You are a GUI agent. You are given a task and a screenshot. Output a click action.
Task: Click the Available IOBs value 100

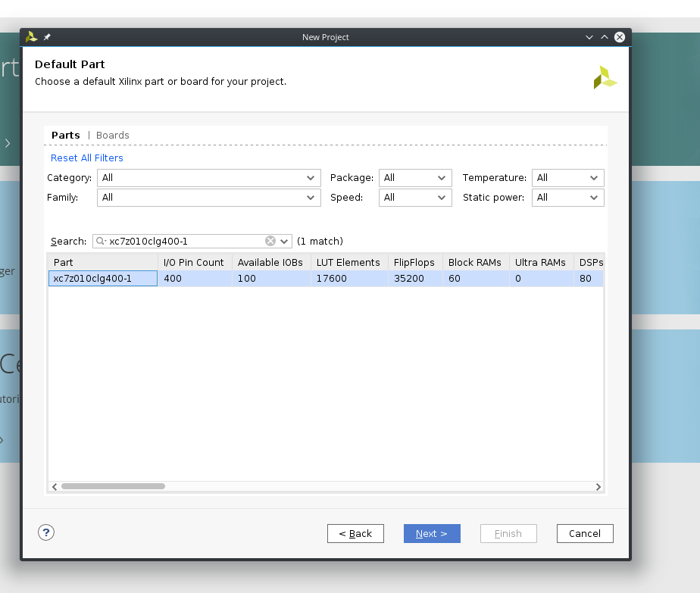[246, 279]
